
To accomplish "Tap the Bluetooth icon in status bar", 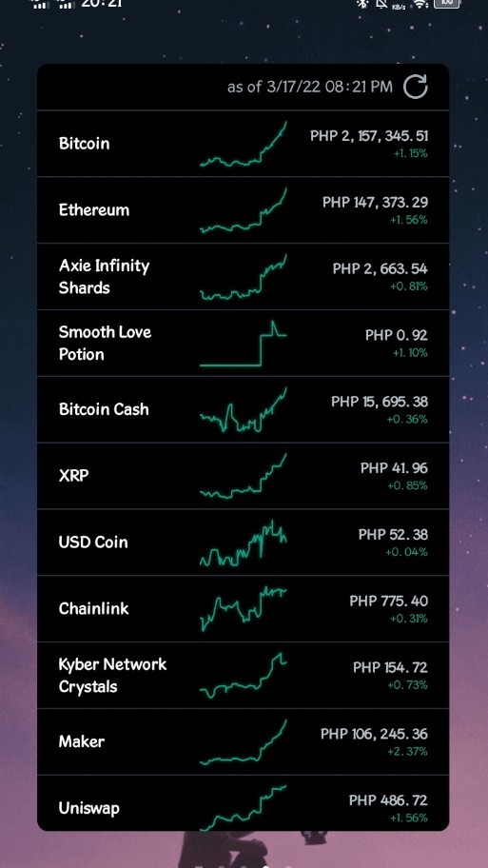I will pos(362,3).
